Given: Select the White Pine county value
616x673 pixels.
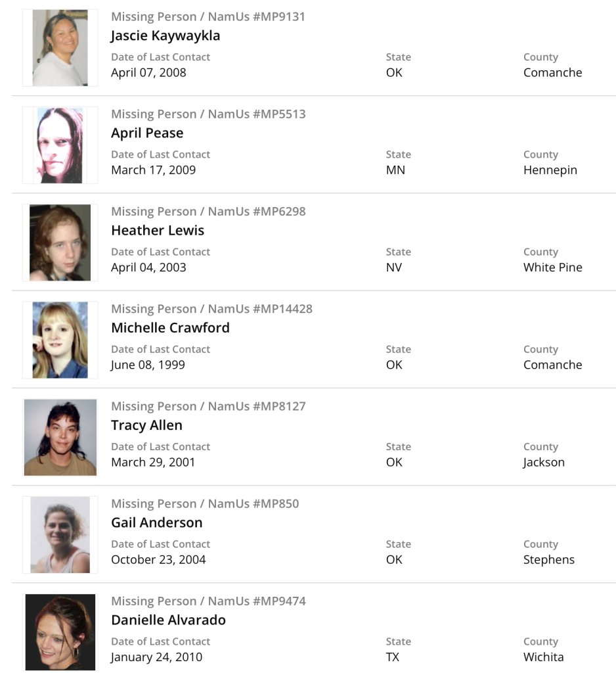Looking at the screenshot, I should pyautogui.click(x=552, y=267).
